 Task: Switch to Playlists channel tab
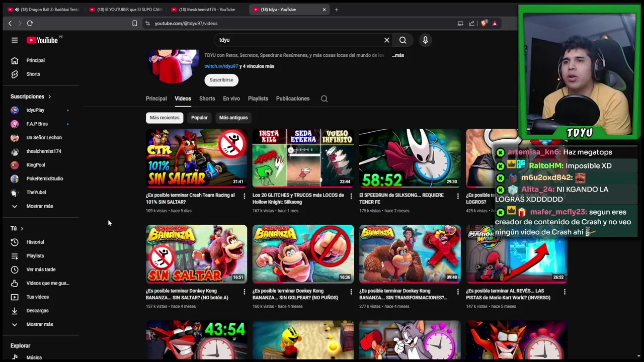pyautogui.click(x=258, y=99)
